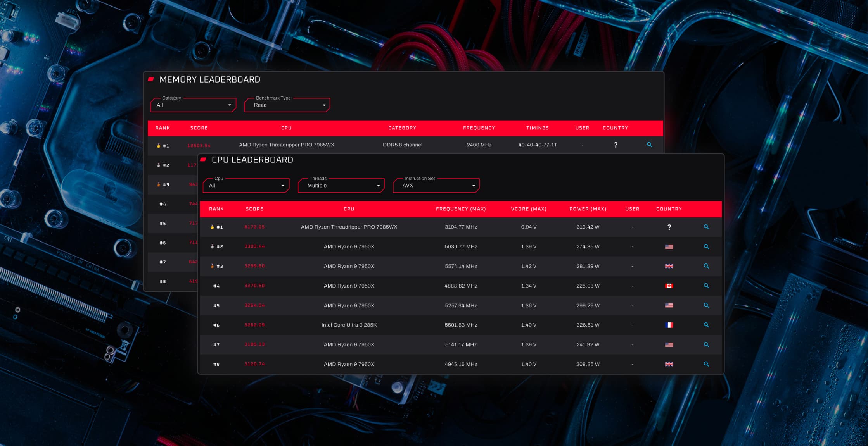This screenshot has width=868, height=446.
Task: Click UK flag on CPU rank #8 row
Action: coord(669,364)
